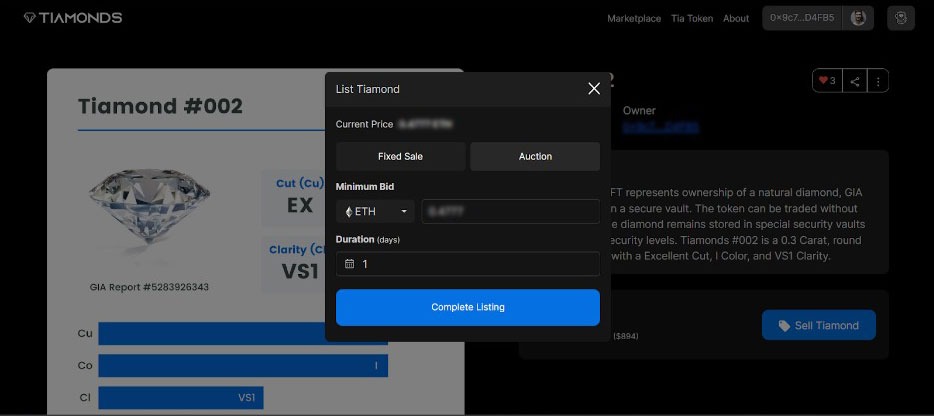Screen dimensions: 934x416
Task: Click the Cl bar labeled VS1
Action: coord(180,398)
